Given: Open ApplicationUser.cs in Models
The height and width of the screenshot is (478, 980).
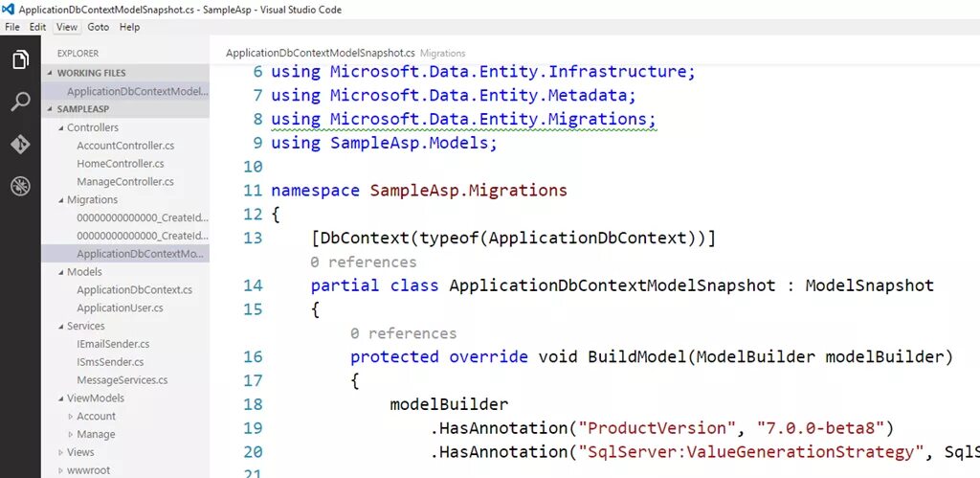Looking at the screenshot, I should point(120,307).
